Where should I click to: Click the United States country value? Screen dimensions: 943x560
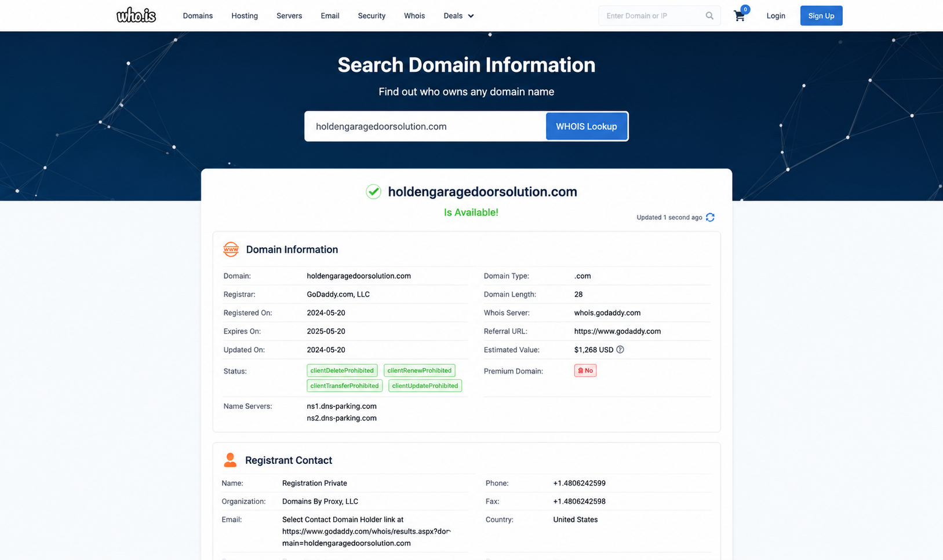tap(576, 519)
